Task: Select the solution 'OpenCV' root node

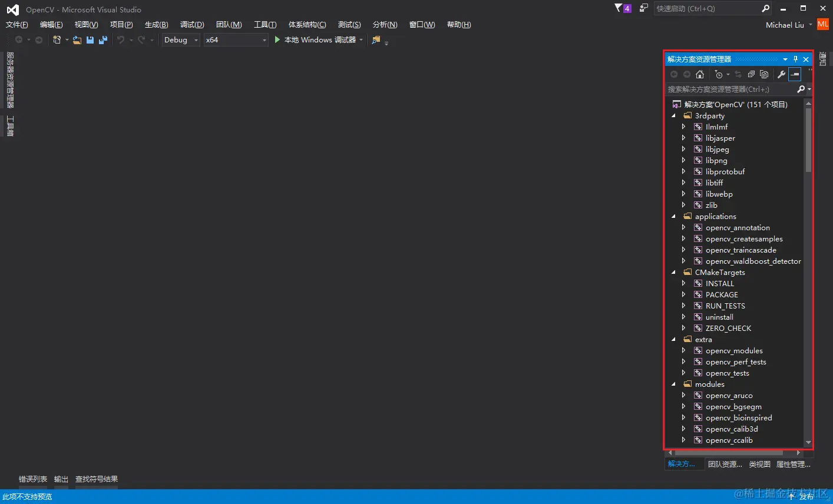Action: (735, 105)
